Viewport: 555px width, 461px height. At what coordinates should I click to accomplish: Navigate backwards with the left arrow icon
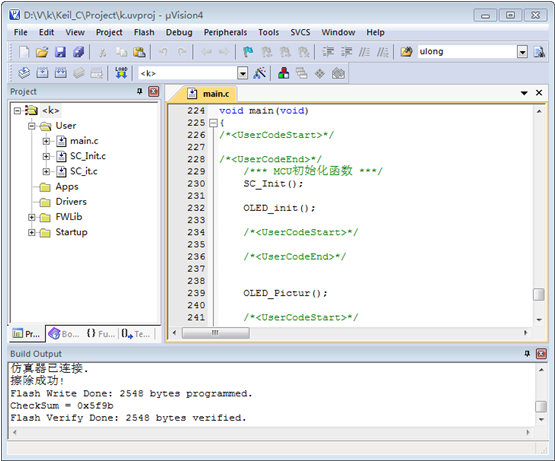point(206,52)
